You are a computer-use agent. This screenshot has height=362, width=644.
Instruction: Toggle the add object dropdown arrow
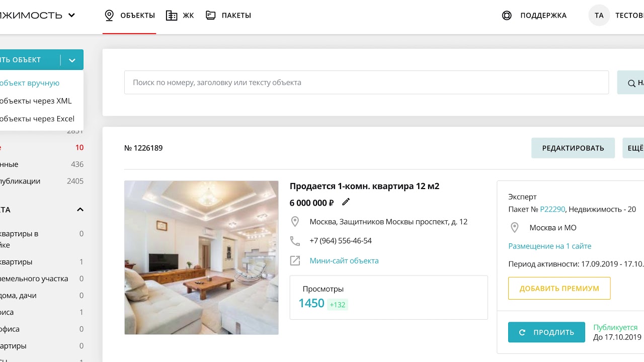click(72, 60)
